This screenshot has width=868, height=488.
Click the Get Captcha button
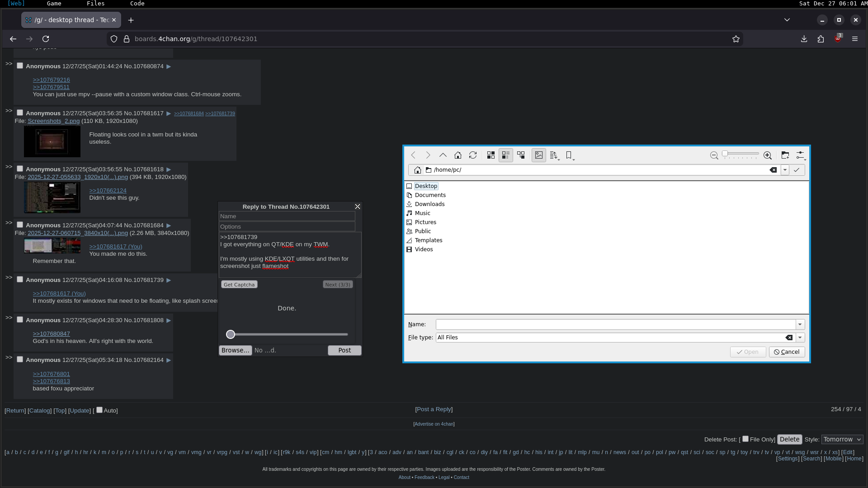(239, 285)
